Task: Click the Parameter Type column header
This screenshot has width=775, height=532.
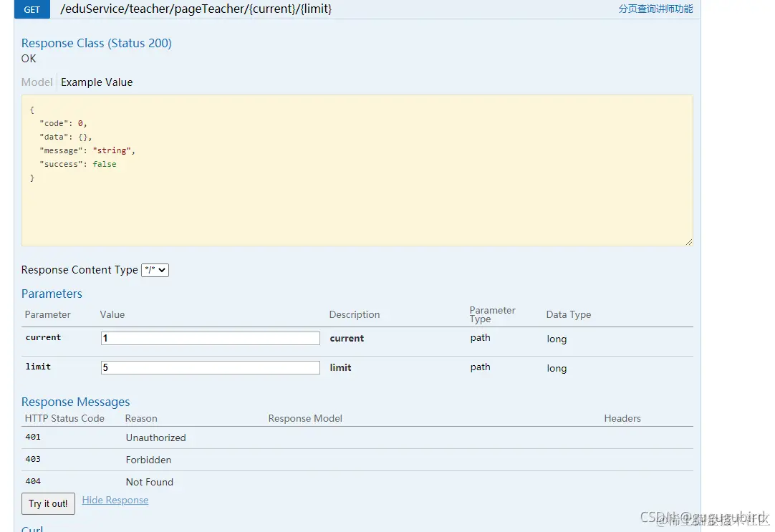Action: [492, 314]
